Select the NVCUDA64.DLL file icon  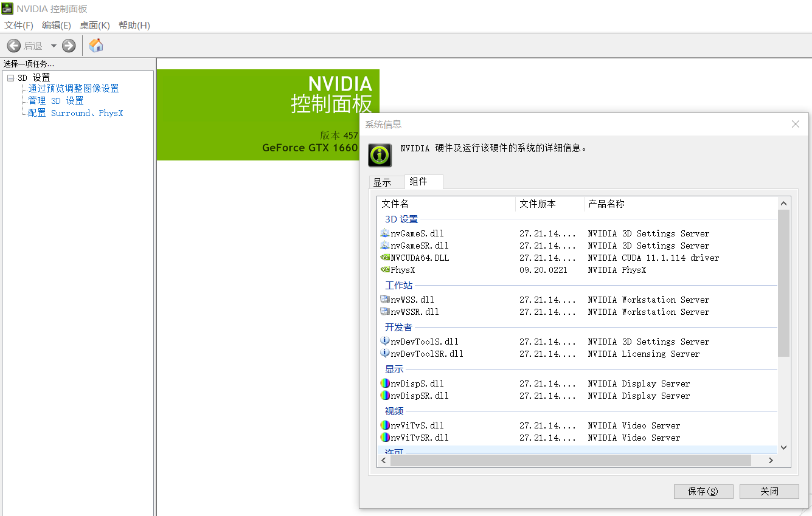click(x=385, y=258)
